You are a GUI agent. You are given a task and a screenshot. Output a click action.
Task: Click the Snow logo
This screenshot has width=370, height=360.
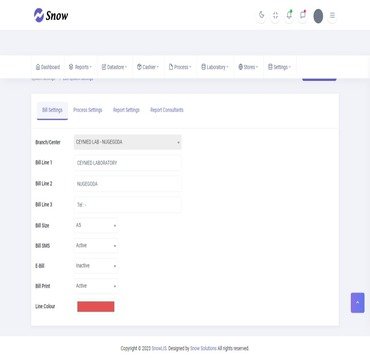tap(51, 15)
